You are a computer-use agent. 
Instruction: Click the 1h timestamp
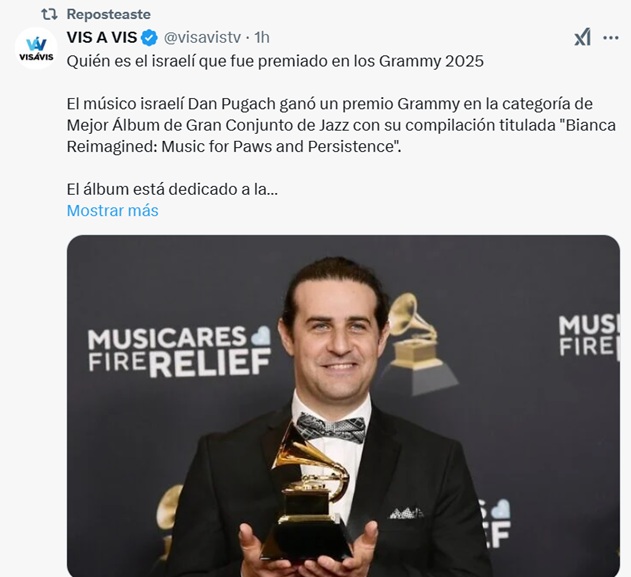pos(262,37)
